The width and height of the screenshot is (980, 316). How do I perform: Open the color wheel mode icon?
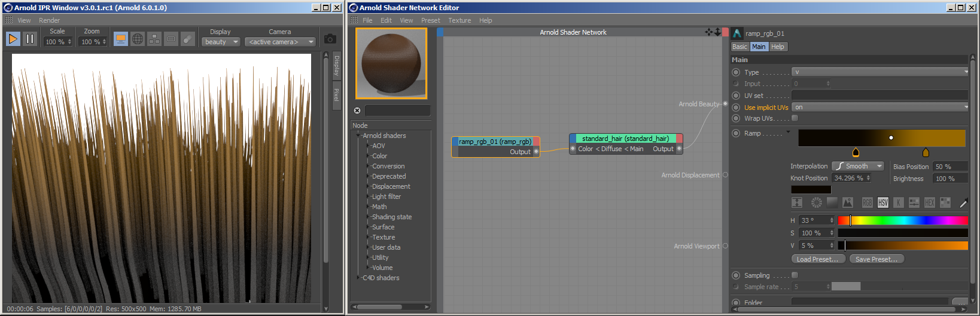(x=816, y=203)
